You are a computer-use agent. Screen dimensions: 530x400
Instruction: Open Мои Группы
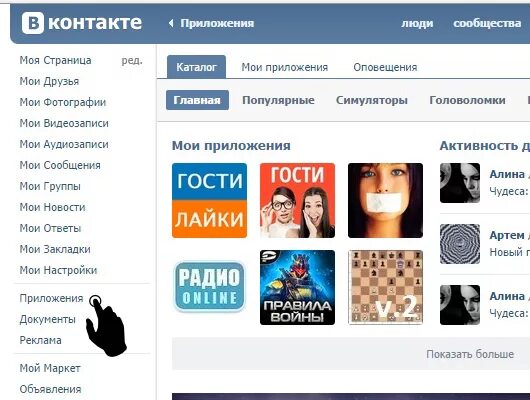[x=50, y=186]
